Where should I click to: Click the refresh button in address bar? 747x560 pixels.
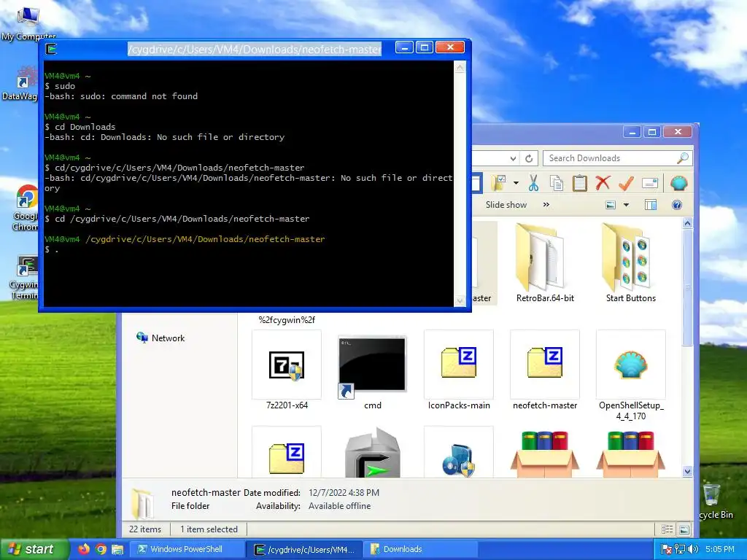[529, 158]
